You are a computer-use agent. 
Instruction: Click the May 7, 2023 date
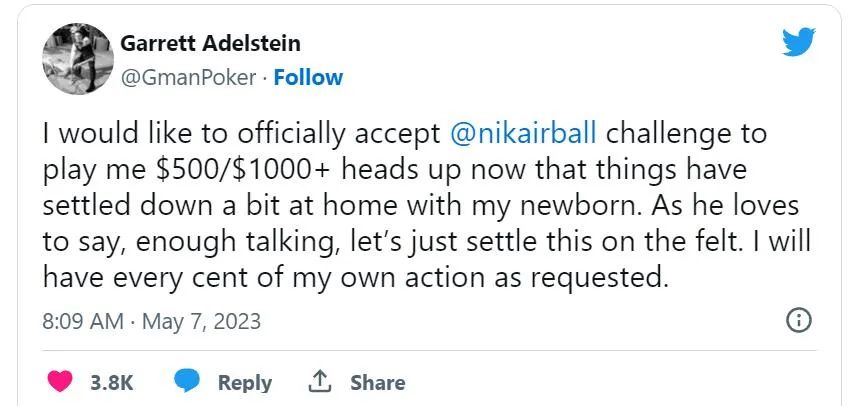201,322
